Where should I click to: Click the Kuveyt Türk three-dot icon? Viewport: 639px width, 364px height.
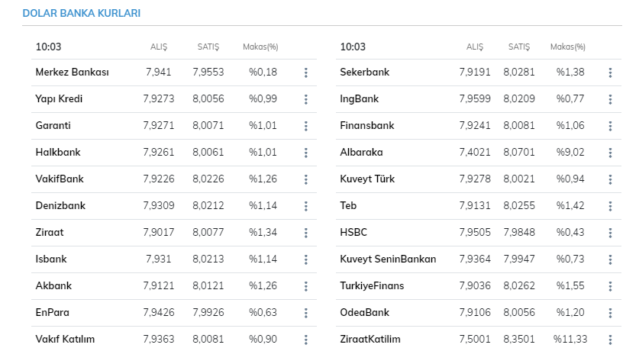(x=610, y=179)
